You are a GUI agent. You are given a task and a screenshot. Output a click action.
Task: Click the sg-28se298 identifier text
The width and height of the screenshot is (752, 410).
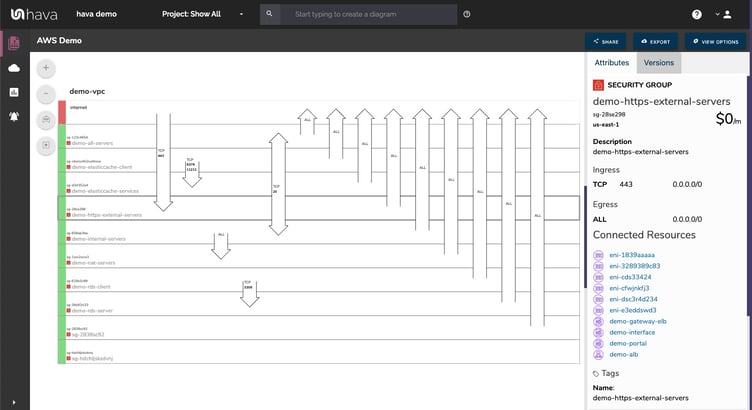point(609,115)
